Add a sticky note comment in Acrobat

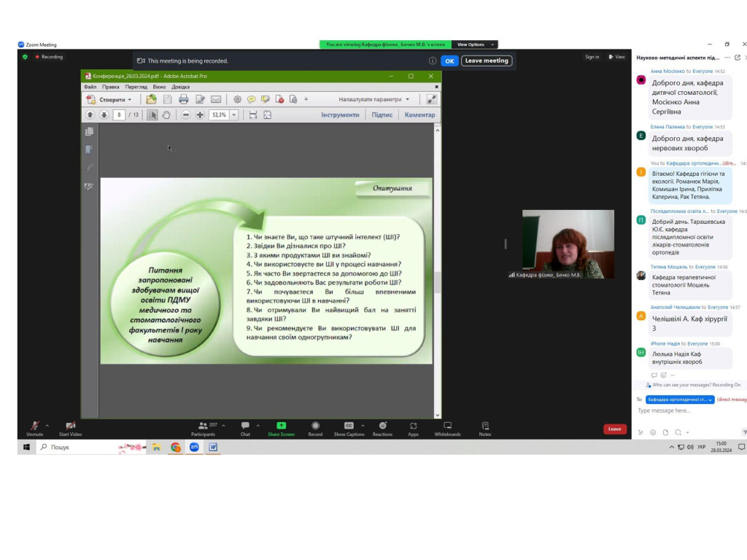click(251, 99)
